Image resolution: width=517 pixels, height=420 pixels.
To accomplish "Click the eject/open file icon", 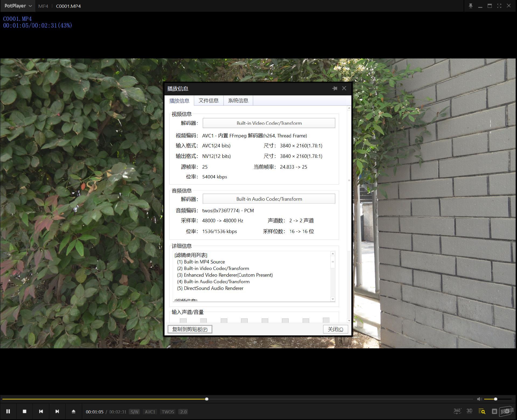I will [x=74, y=411].
